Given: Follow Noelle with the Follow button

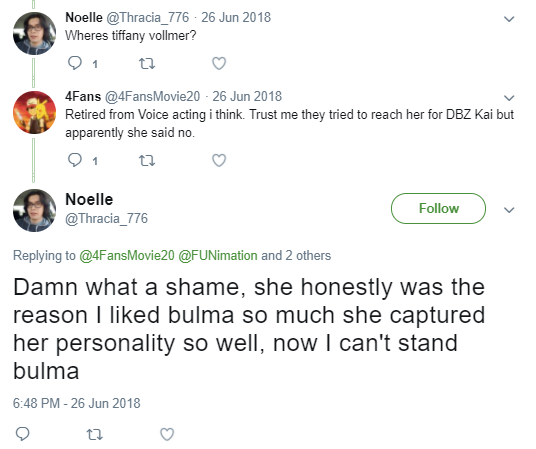Looking at the screenshot, I should click(x=438, y=209).
